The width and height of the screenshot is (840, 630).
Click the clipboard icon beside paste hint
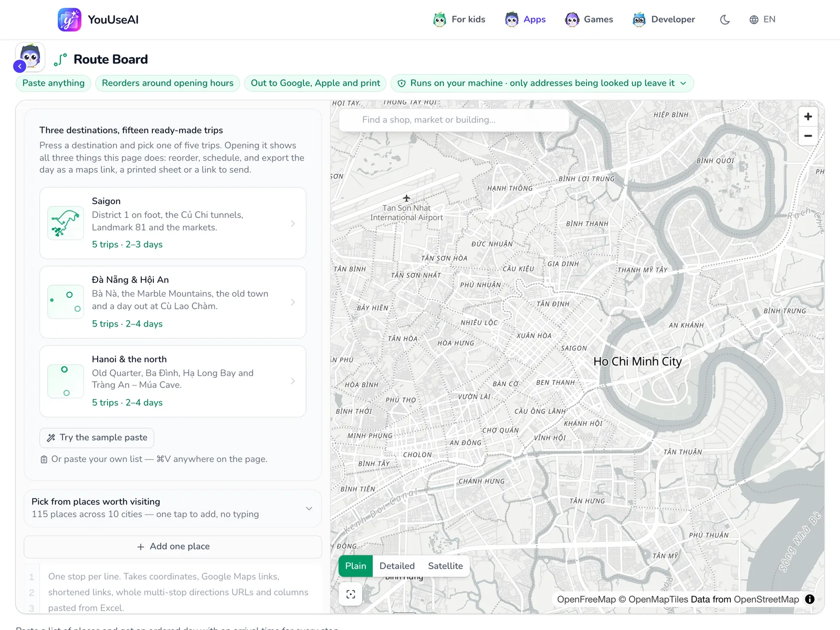pyautogui.click(x=44, y=459)
